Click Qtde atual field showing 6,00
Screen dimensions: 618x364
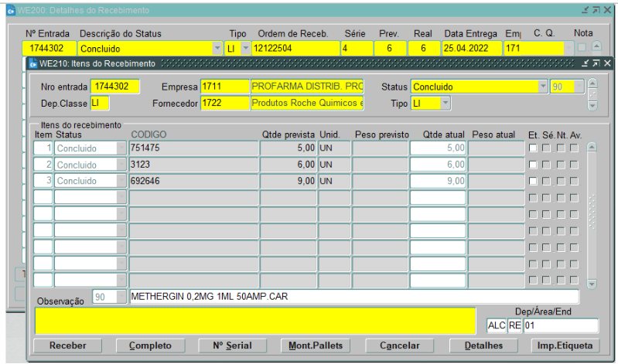point(438,165)
